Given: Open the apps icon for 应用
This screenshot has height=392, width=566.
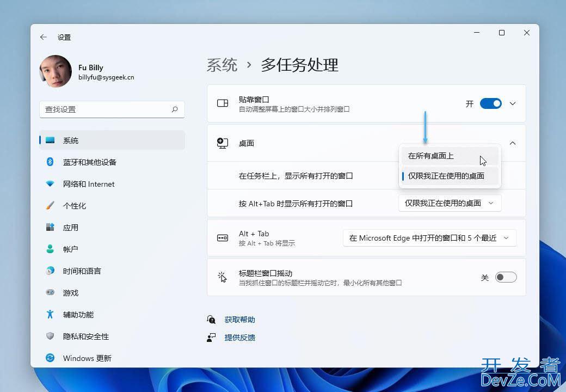Looking at the screenshot, I should click(50, 227).
